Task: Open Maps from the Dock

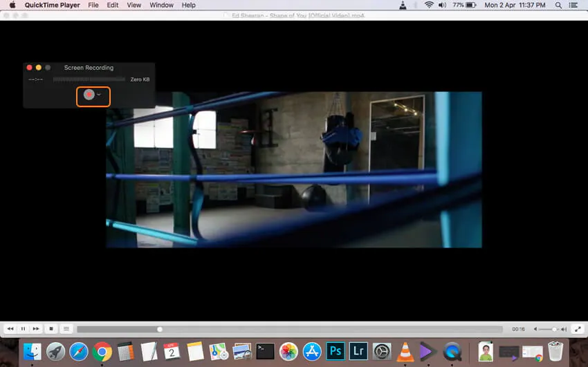Action: point(219,352)
